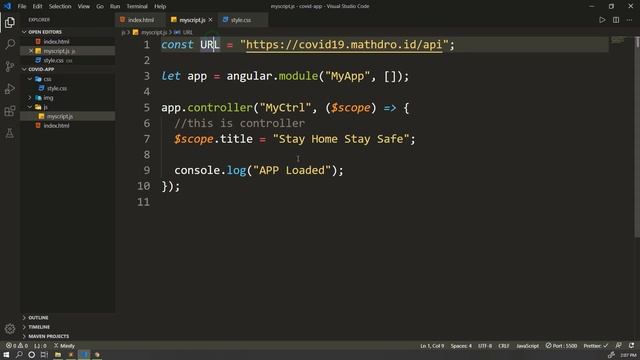Collapse the COVID-APP folder section

(x=24, y=69)
